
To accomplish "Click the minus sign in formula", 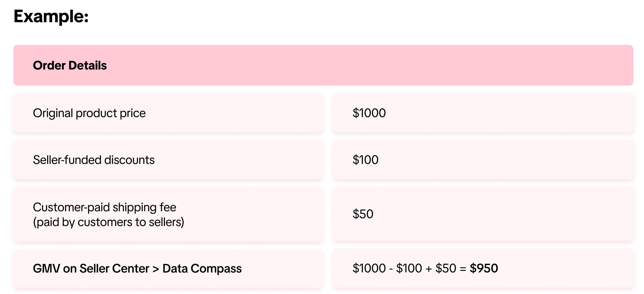I will tap(391, 269).
